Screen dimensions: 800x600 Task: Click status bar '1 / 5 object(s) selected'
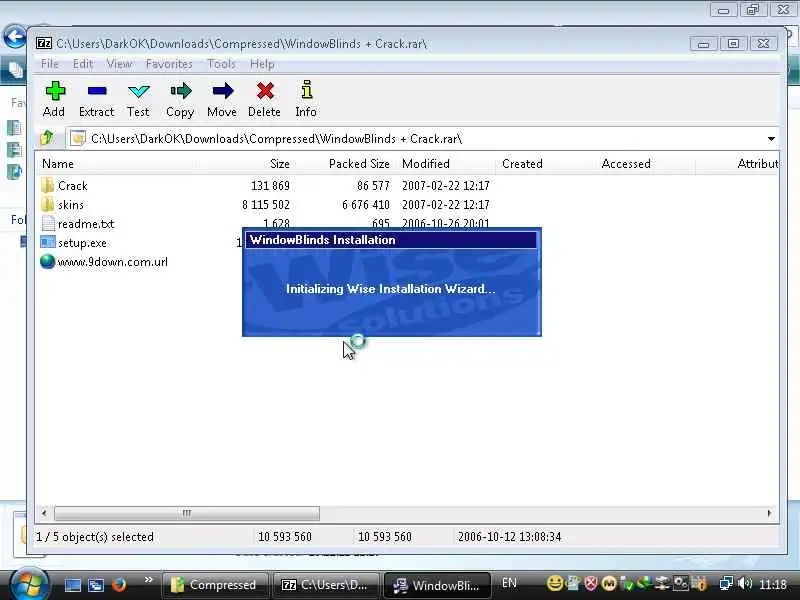coord(95,537)
